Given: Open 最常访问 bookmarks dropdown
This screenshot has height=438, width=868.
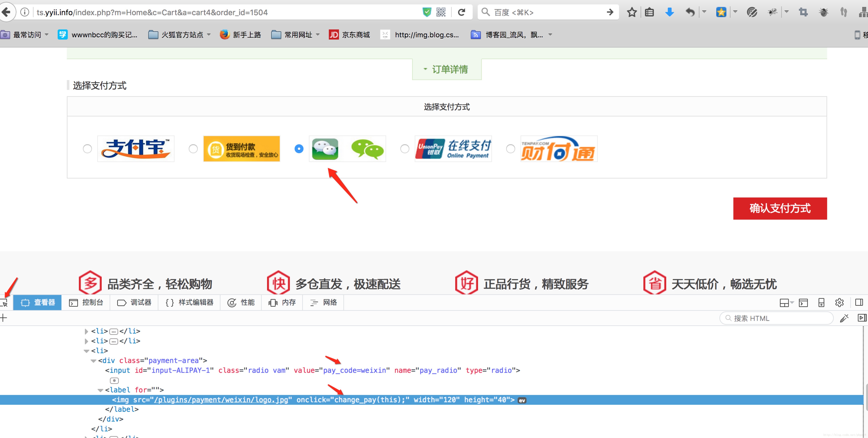Looking at the screenshot, I should coord(25,35).
